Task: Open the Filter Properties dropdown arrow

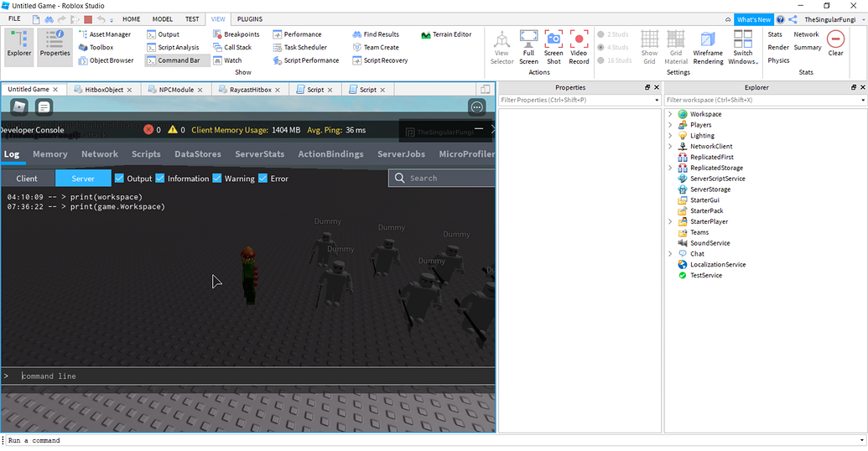Action: [x=657, y=100]
